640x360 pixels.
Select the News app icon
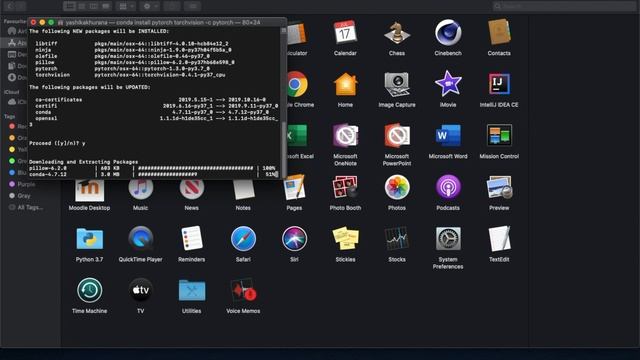[x=192, y=189]
